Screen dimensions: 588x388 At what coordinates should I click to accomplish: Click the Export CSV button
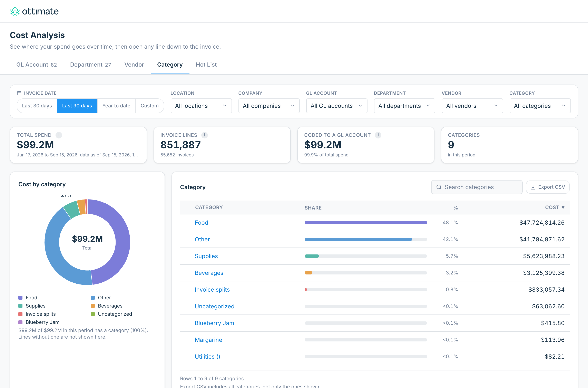point(547,187)
